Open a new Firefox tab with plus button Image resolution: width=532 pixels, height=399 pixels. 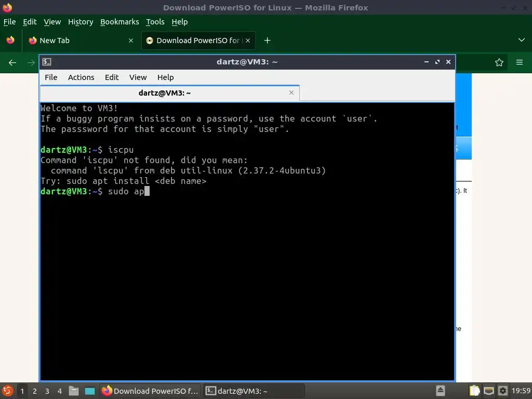[268, 41]
